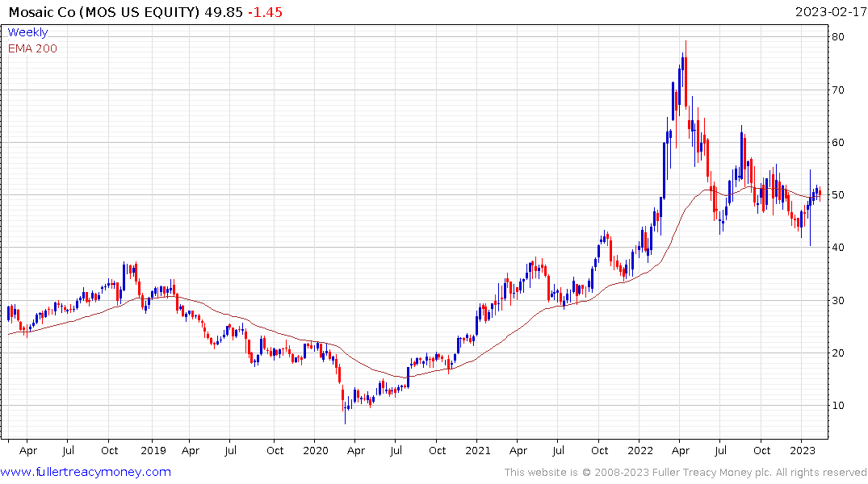Open the www.fullertreacymoney.com link
Screen dimensions: 868x484
86,472
